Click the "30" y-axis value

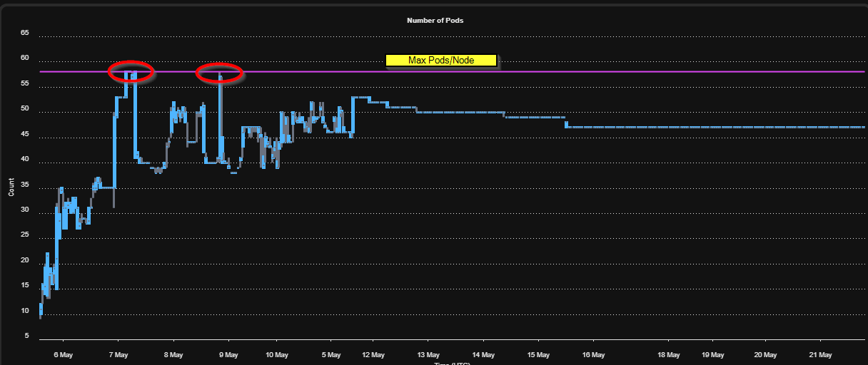(25, 210)
